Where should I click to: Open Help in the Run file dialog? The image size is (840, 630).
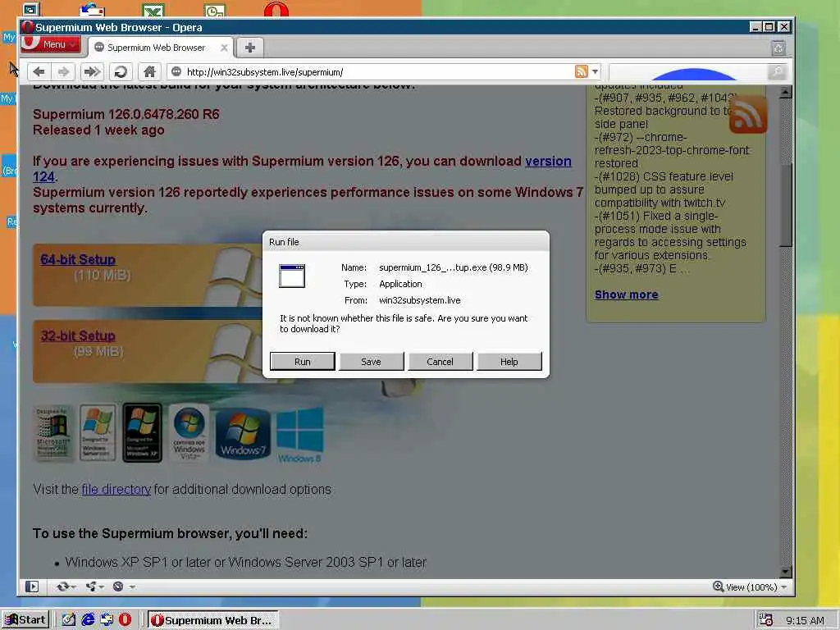(509, 362)
